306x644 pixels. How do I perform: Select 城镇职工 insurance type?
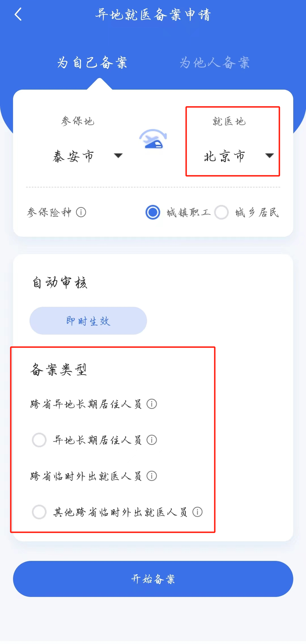click(x=153, y=212)
